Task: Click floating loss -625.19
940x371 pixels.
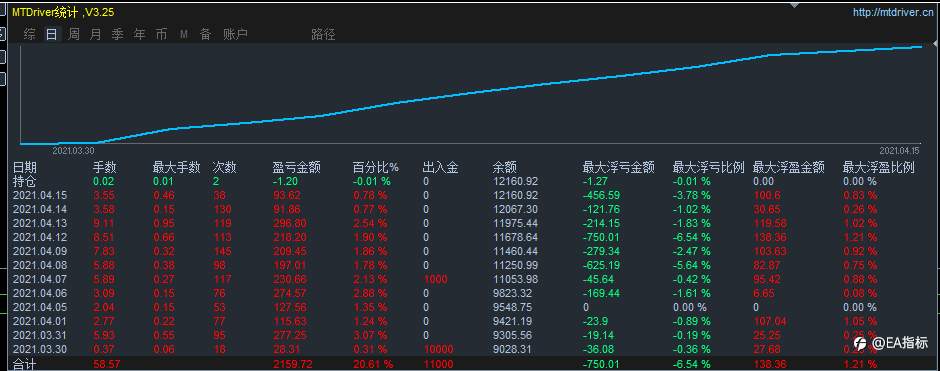Action: [x=601, y=265]
